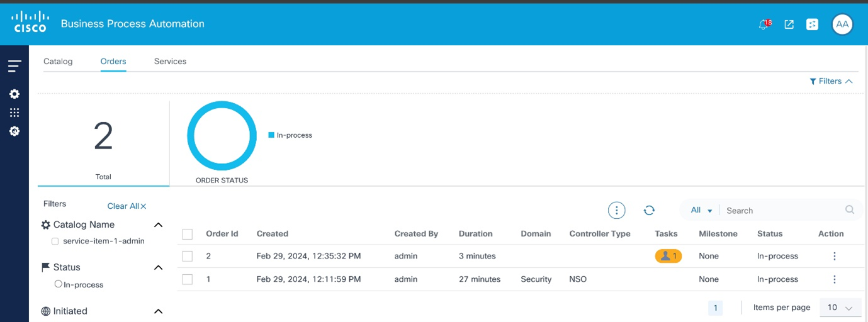This screenshot has width=868, height=322.
Task: Click the Security domain cell
Action: (536, 279)
